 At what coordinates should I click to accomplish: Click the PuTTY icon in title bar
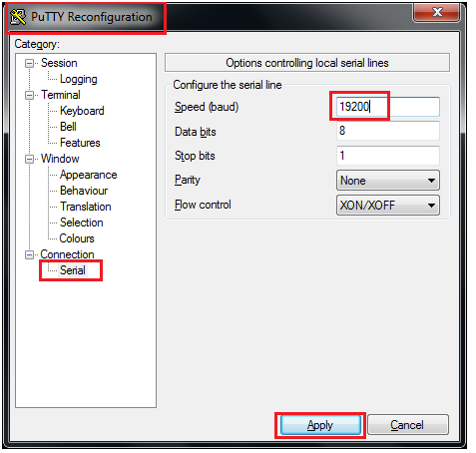18,17
